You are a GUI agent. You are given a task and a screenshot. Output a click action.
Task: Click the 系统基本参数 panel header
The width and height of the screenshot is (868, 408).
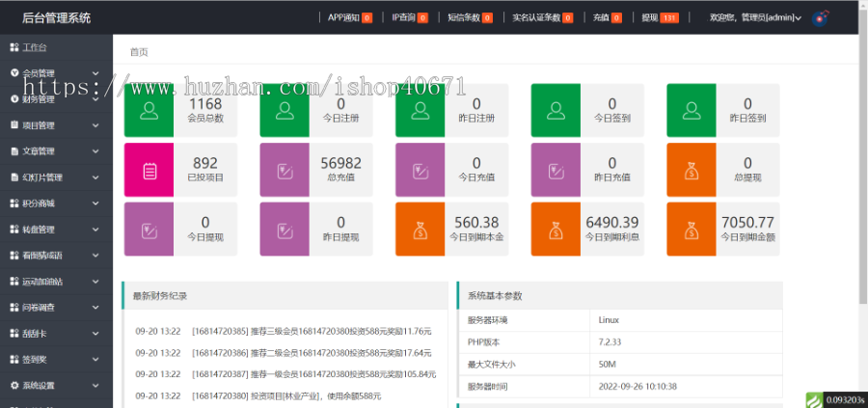(620, 295)
